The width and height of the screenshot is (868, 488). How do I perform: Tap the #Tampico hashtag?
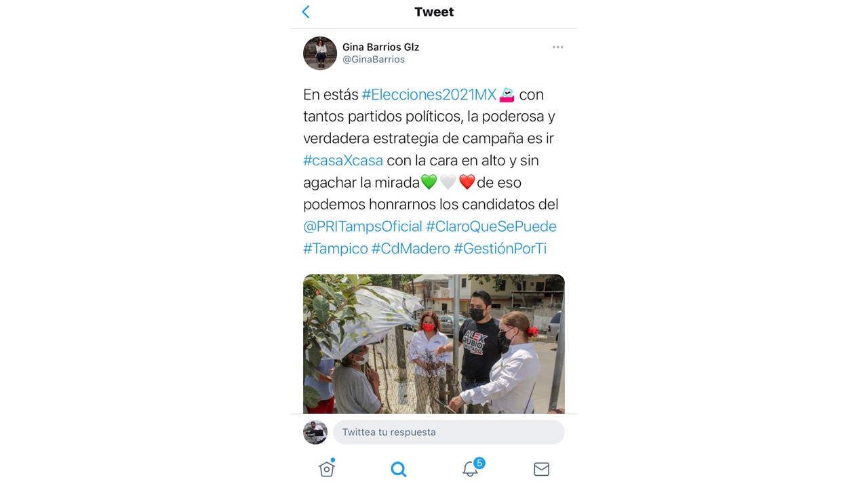tap(335, 249)
